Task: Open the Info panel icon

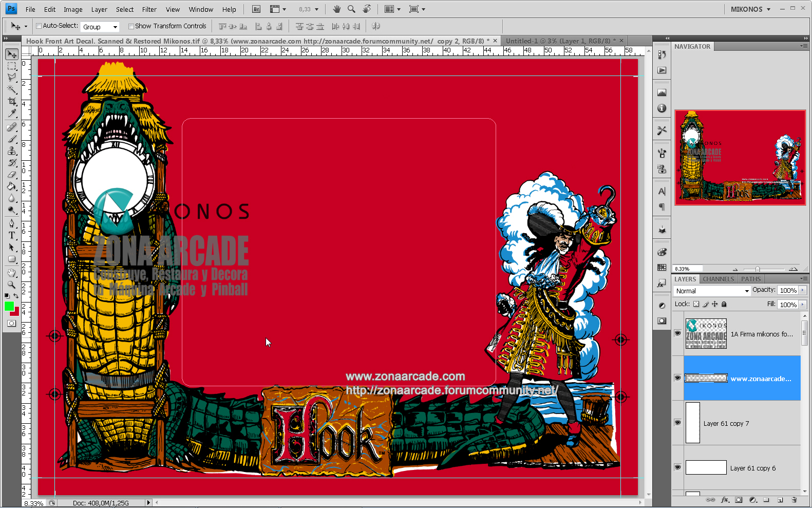Action: point(662,108)
